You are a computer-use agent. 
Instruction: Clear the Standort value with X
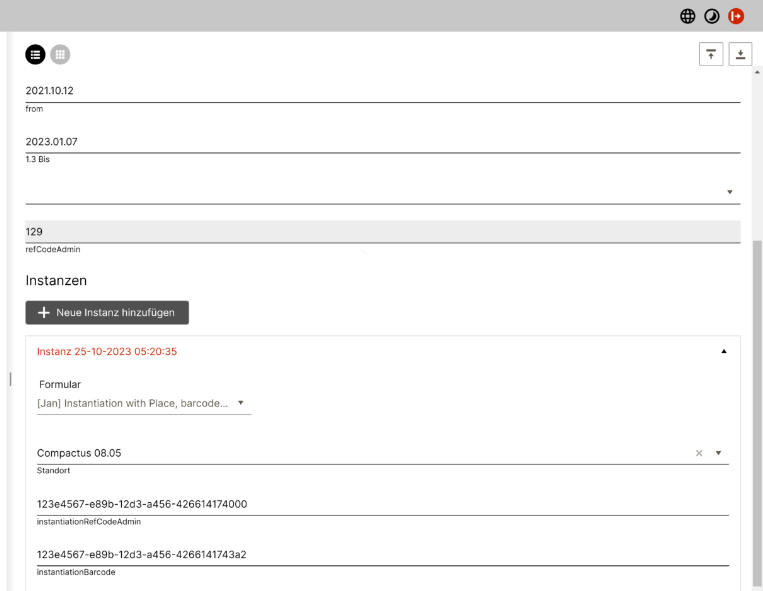click(x=699, y=453)
